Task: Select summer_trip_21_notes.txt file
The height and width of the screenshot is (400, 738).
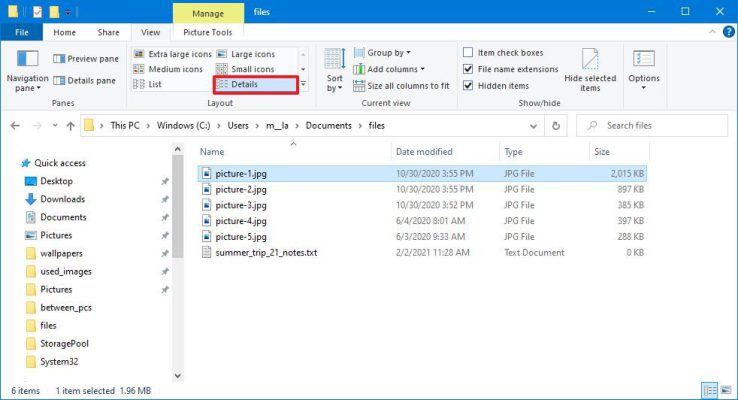Action: point(266,253)
